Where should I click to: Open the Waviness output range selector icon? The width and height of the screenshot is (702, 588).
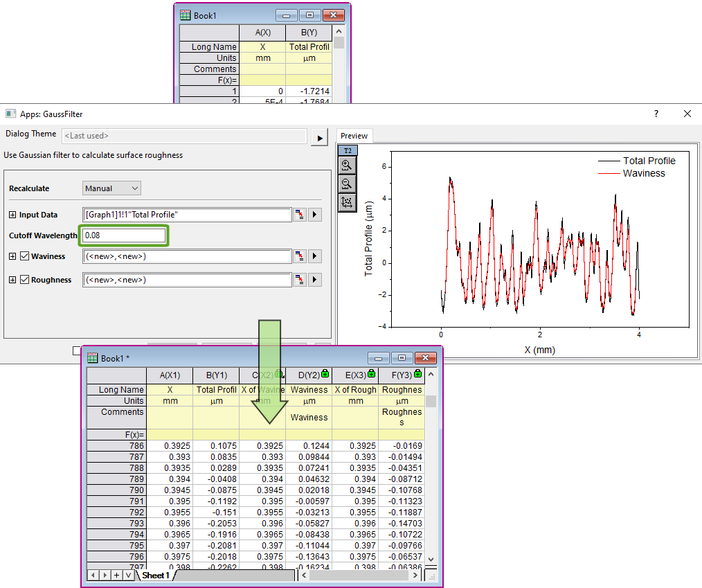click(300, 256)
